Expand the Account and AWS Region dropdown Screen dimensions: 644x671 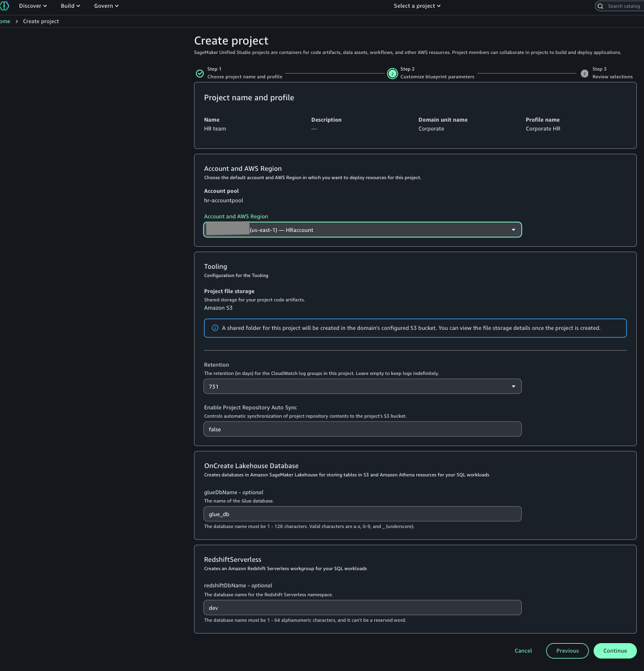pos(362,230)
